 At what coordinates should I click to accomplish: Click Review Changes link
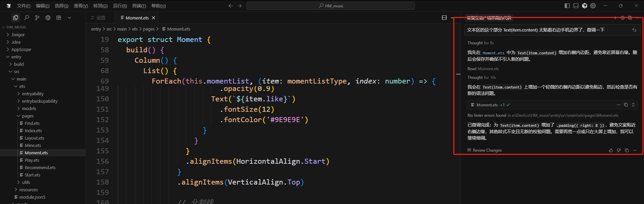pos(487,150)
